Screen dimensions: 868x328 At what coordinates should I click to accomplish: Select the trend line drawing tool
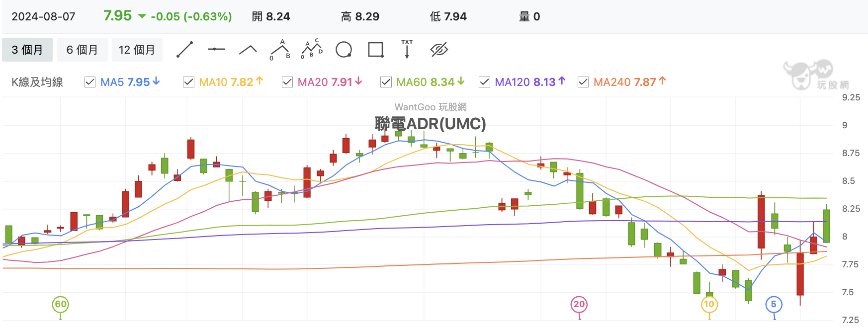click(x=184, y=50)
